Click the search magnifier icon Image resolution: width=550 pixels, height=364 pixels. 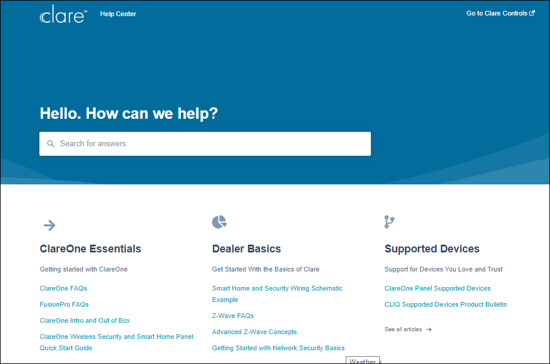[51, 144]
